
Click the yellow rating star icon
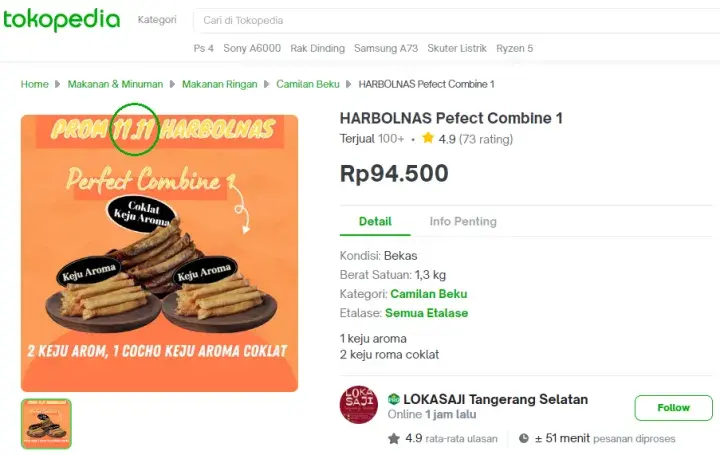coord(428,138)
